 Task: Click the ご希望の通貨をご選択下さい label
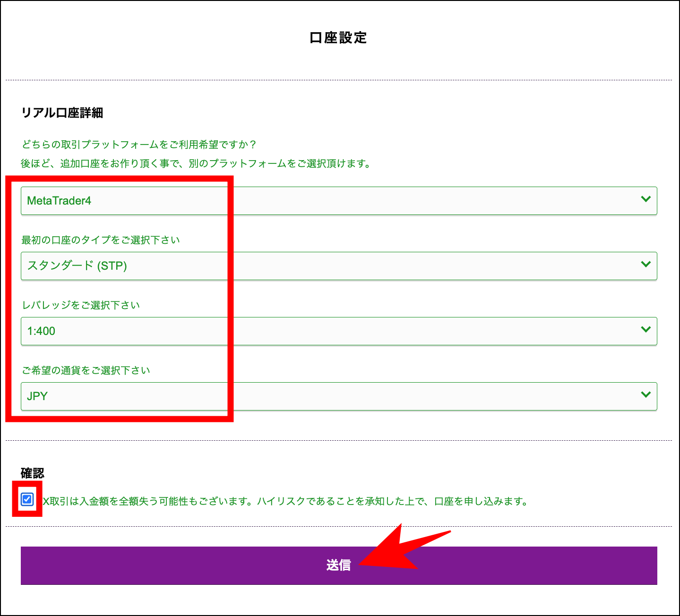[86, 370]
